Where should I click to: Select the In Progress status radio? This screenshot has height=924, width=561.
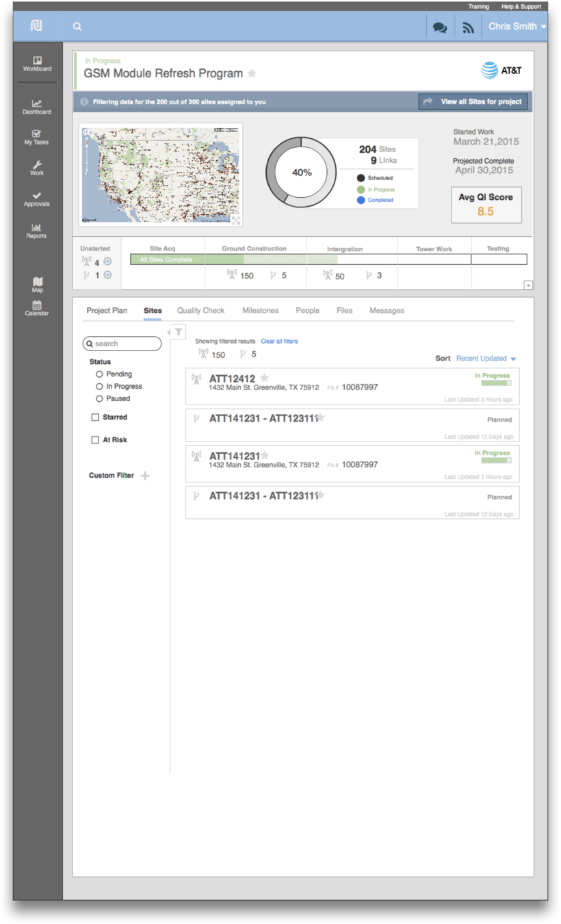[99, 387]
